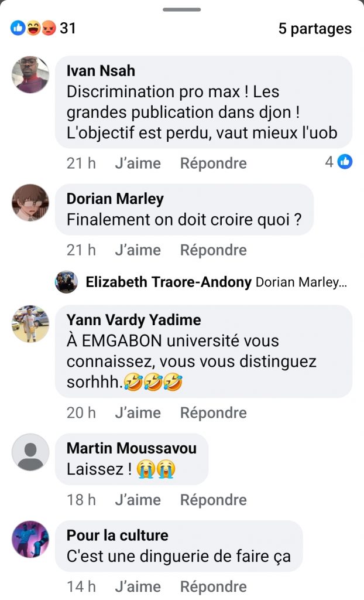The image size is (364, 600).
Task: Tap the like count on Ivan's comment
Action: (338, 162)
